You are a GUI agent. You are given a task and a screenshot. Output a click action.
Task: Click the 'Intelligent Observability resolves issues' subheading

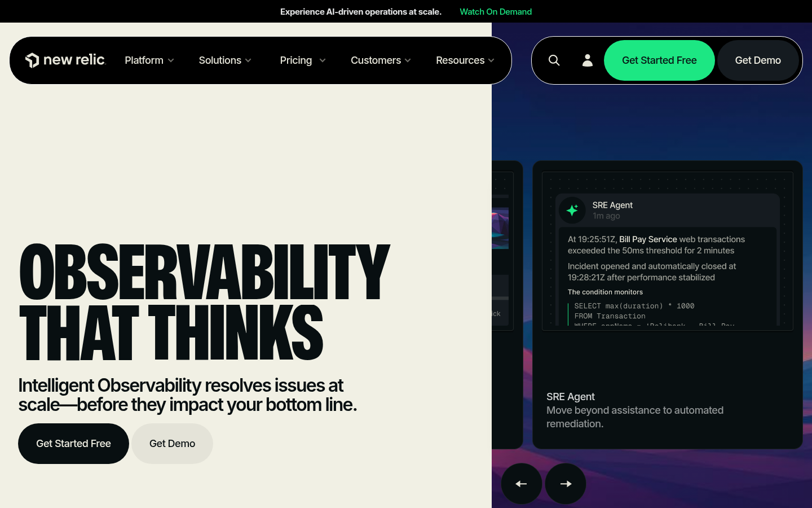click(x=187, y=395)
